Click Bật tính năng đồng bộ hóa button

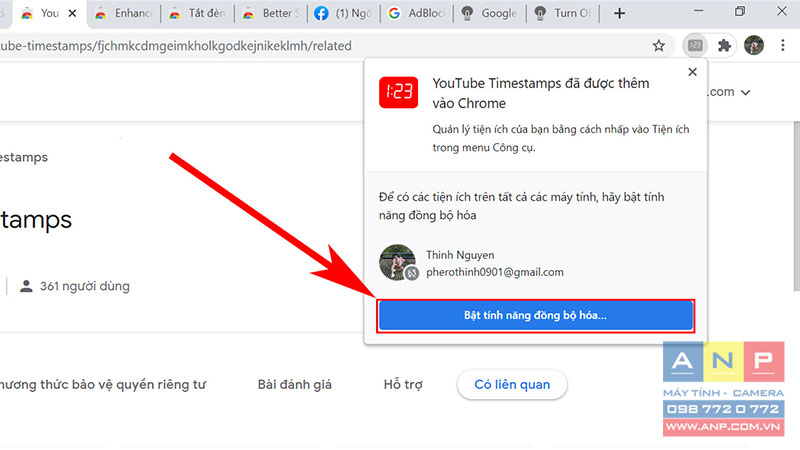pos(535,315)
